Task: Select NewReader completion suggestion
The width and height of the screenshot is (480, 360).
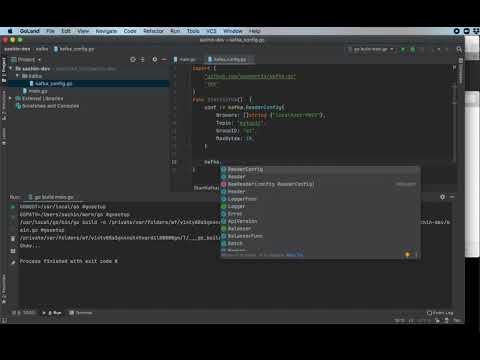Action: (320, 184)
